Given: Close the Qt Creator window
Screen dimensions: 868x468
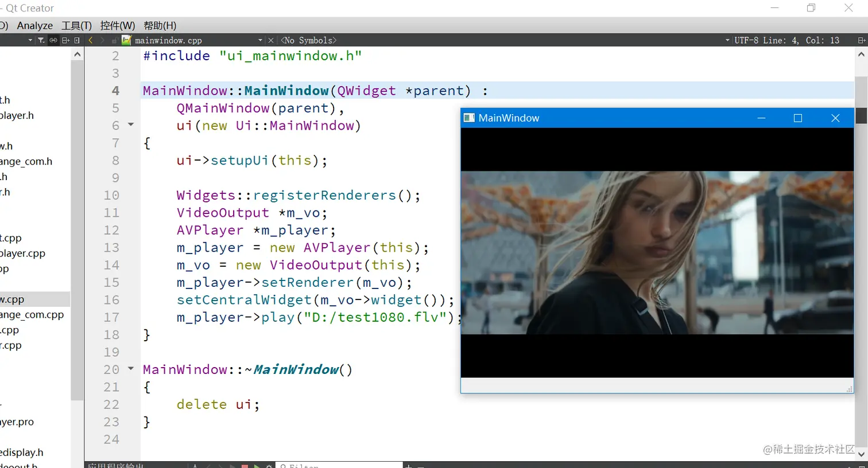Looking at the screenshot, I should (848, 7).
